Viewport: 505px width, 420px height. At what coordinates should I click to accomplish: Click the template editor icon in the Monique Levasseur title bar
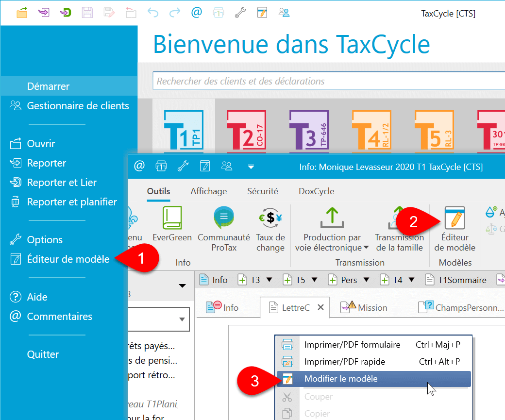click(x=205, y=166)
